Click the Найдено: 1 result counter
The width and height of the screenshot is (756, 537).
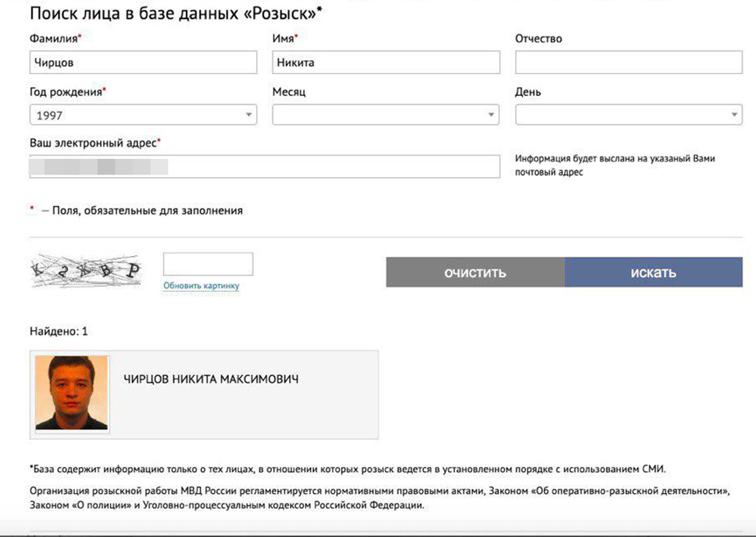pyautogui.click(x=58, y=331)
